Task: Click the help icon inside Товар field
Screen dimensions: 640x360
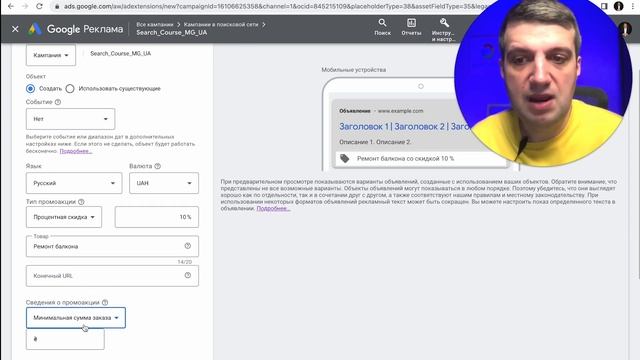Action: click(x=188, y=246)
